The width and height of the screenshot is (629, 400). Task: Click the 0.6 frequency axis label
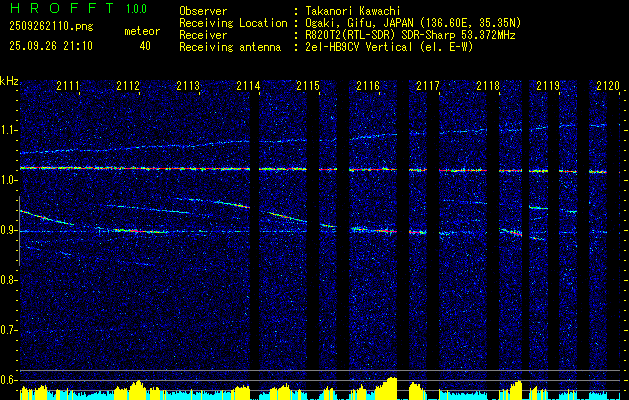(x=8, y=380)
